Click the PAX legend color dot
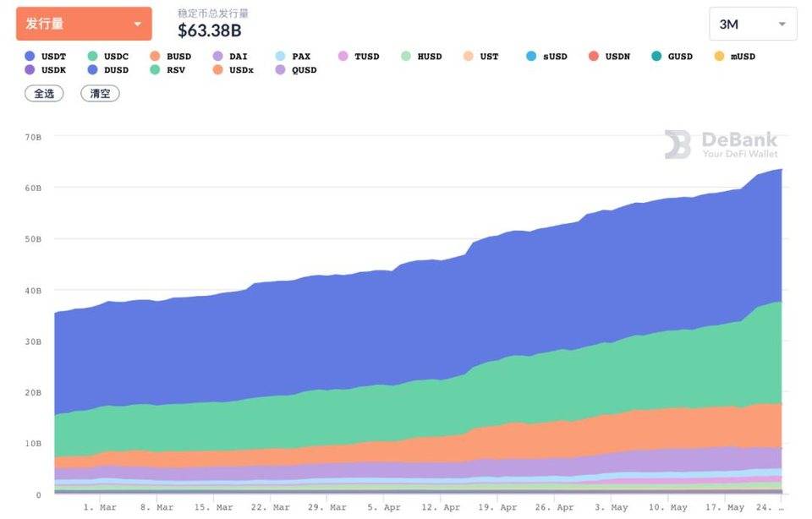This screenshot has height=519, width=812. pyautogui.click(x=280, y=57)
